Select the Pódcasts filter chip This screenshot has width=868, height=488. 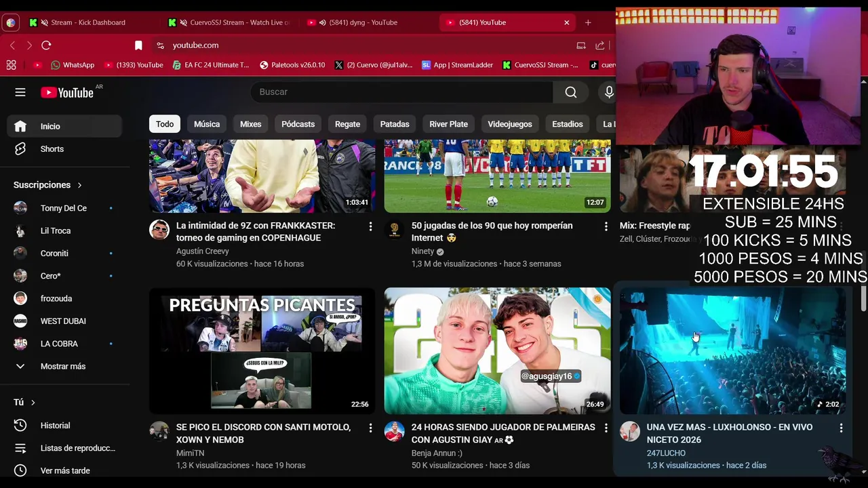tap(298, 124)
